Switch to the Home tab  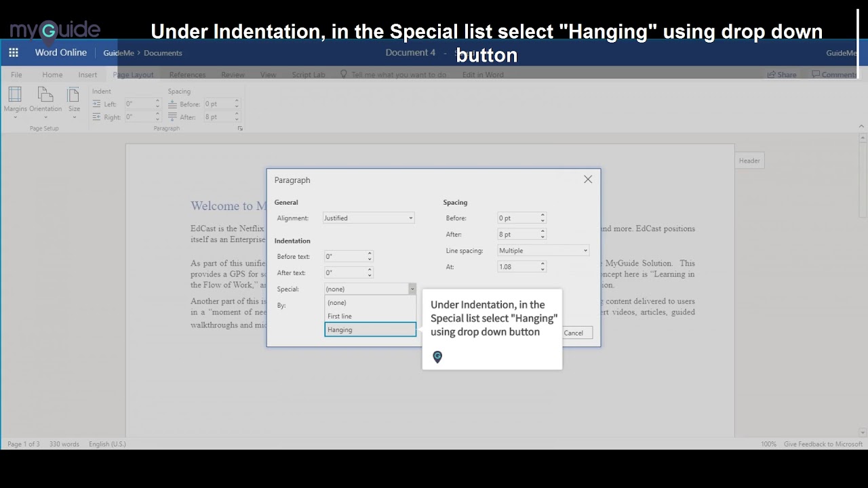click(x=52, y=75)
